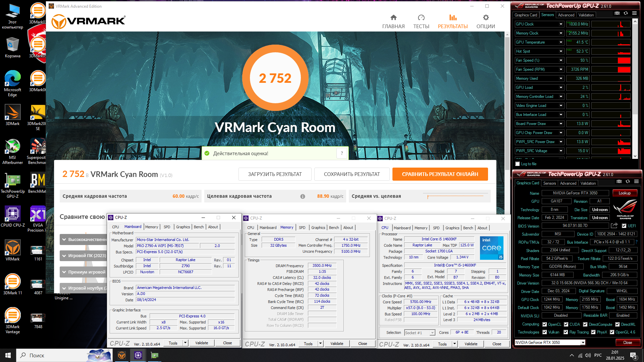This screenshot has height=362, width=644.
Task: Click the Поиск taskbar search field
Action: coord(64,355)
